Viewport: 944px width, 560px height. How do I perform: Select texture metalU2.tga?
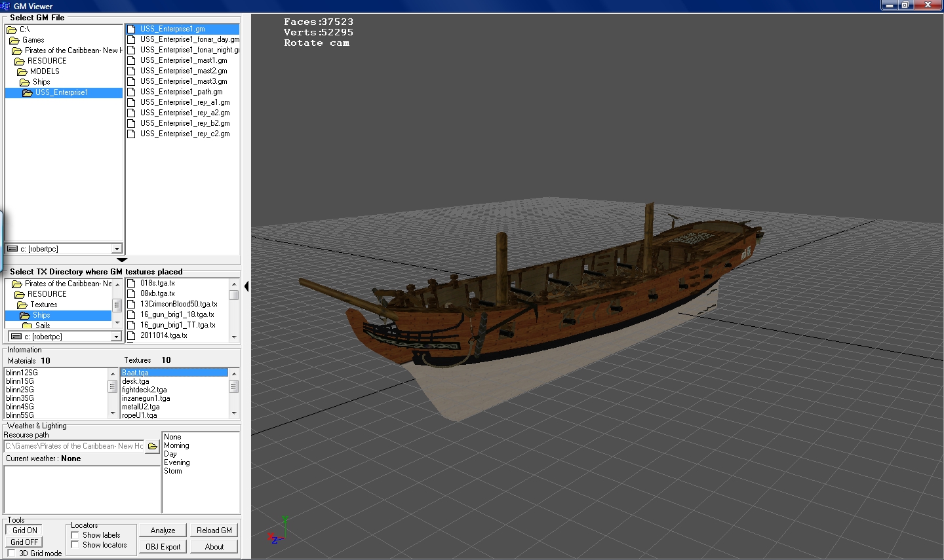tap(141, 407)
